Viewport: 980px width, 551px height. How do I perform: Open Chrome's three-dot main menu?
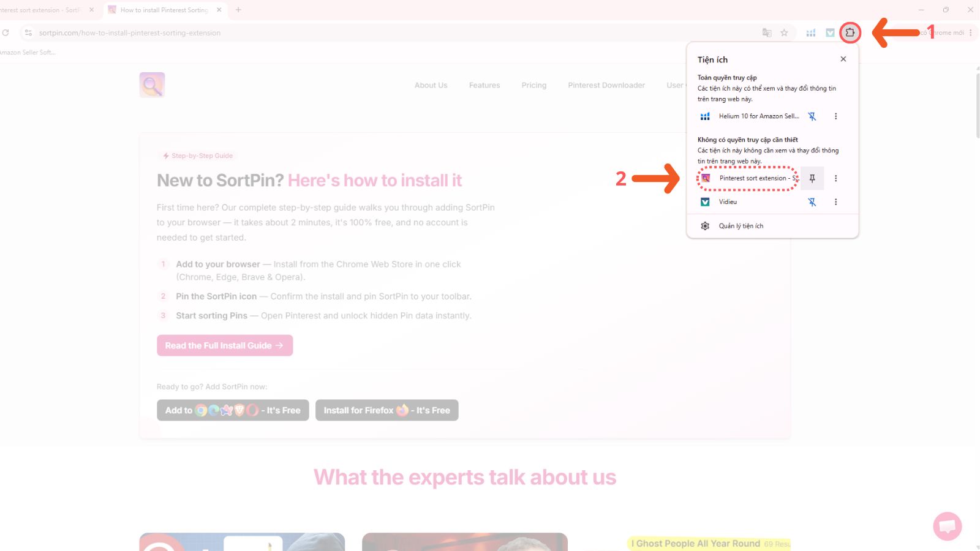click(971, 33)
